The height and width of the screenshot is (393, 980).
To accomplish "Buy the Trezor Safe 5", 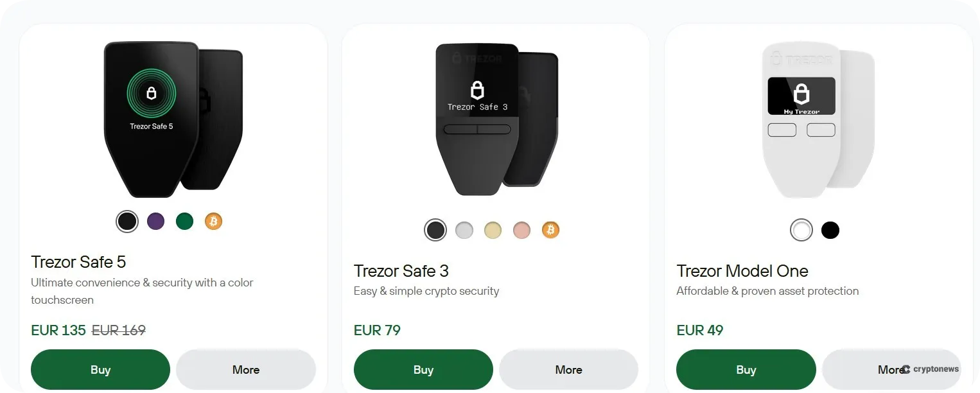I will click(x=100, y=369).
